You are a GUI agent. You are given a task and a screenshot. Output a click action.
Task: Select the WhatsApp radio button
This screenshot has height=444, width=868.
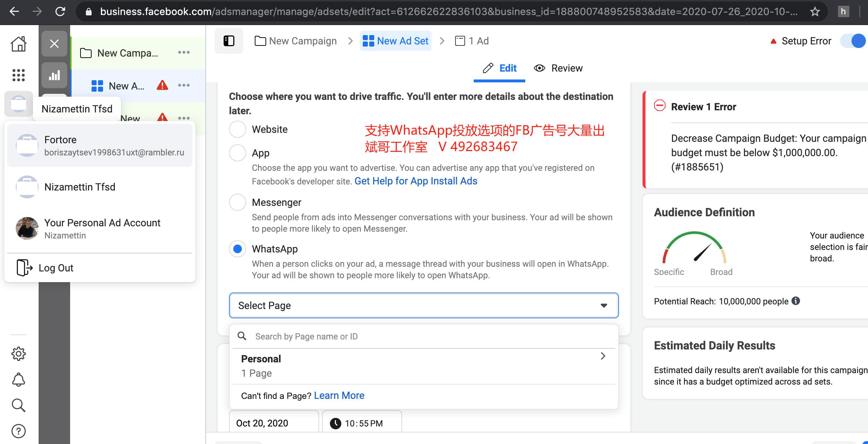pos(238,249)
